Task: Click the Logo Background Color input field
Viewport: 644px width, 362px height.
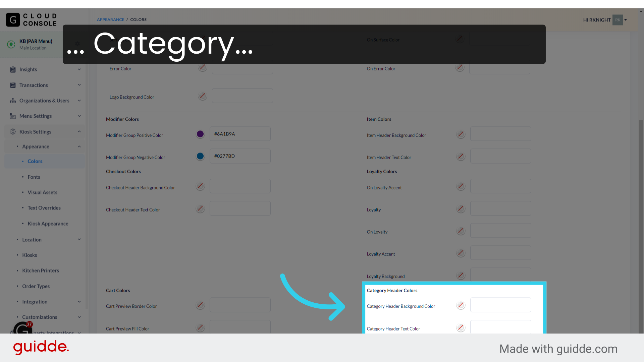Action: click(x=243, y=96)
